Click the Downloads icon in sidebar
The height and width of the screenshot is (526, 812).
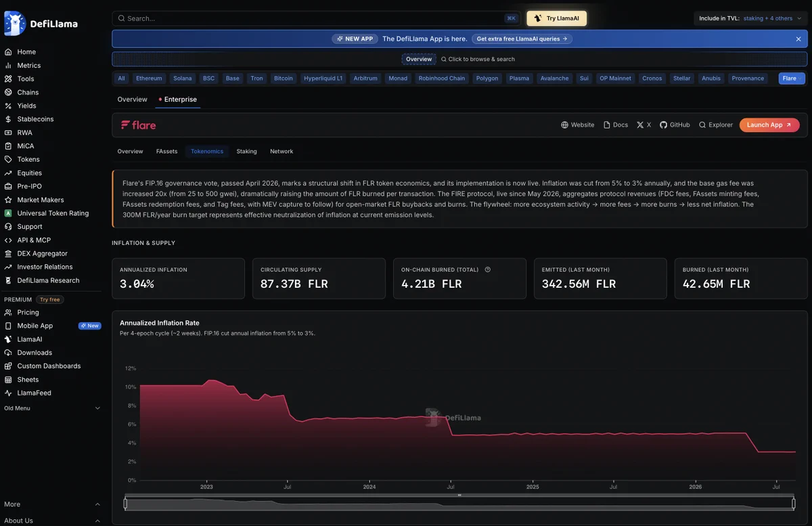pos(8,353)
